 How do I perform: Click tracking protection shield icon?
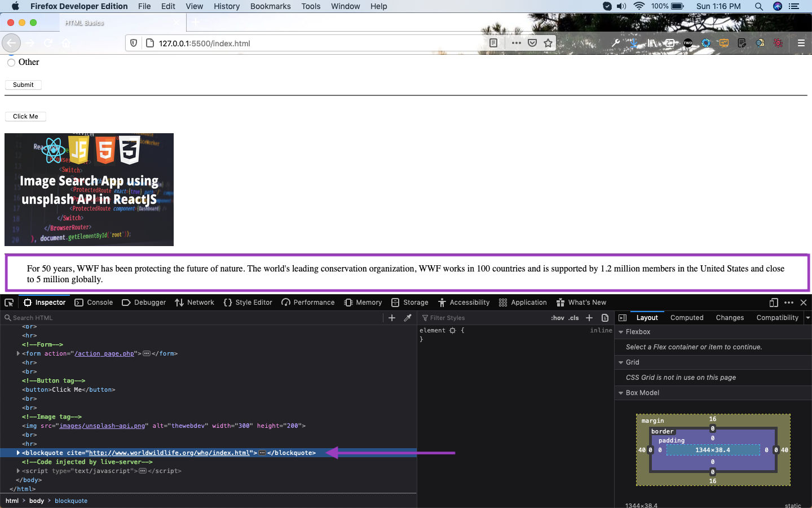pyautogui.click(x=134, y=43)
